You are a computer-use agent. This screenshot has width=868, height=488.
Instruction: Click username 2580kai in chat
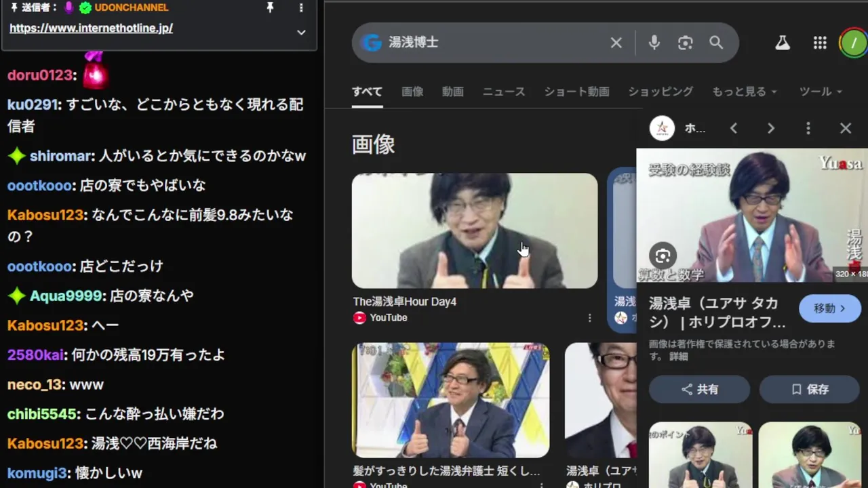click(x=36, y=355)
